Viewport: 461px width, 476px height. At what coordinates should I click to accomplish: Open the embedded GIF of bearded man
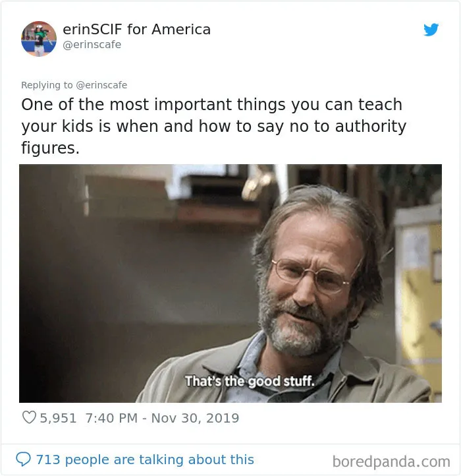pyautogui.click(x=230, y=283)
